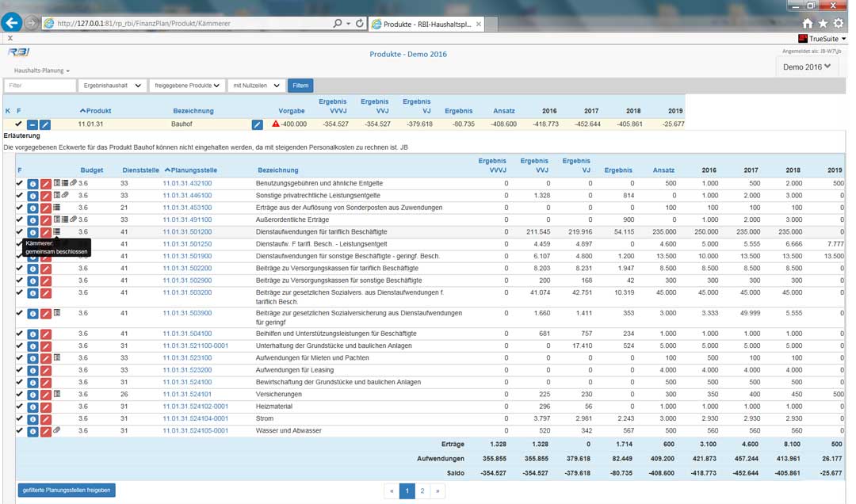Open the Demo 2016 year selector
This screenshot has width=856, height=504.
point(807,67)
